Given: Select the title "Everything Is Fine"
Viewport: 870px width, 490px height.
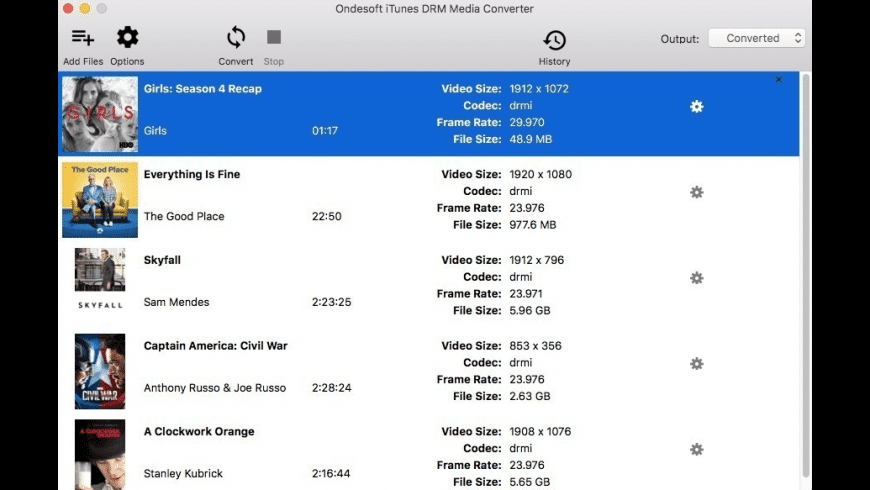Looking at the screenshot, I should point(192,174).
